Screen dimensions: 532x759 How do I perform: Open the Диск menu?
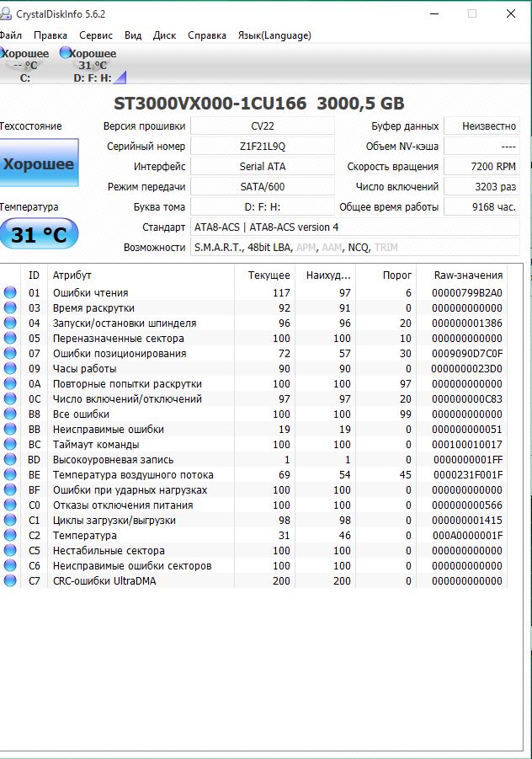click(164, 35)
